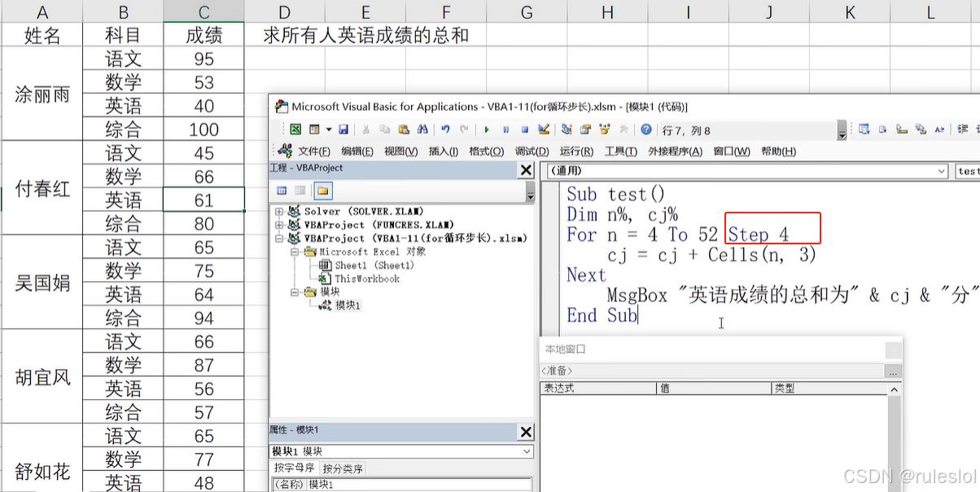
Task: Click the Undo icon in the toolbar
Action: [444, 129]
